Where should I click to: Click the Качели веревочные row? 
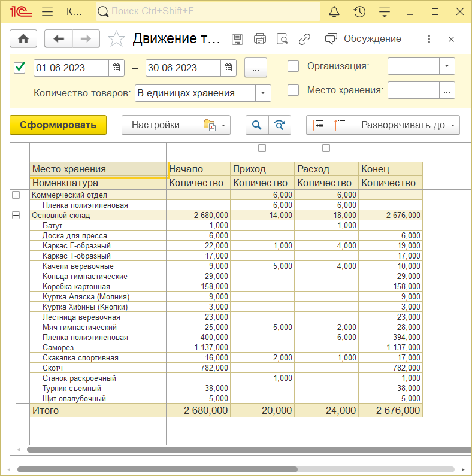[226, 266]
